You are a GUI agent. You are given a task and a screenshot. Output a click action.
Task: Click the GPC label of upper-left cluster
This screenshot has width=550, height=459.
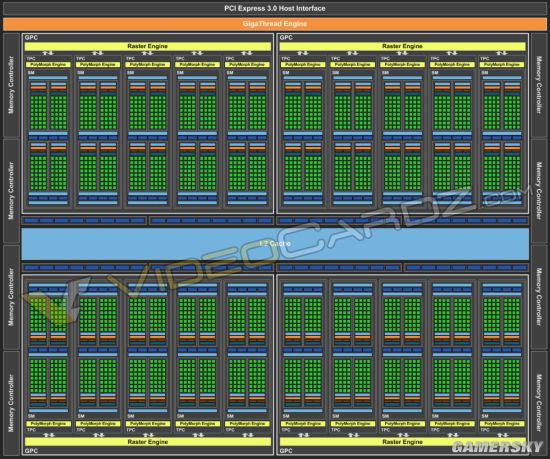31,38
